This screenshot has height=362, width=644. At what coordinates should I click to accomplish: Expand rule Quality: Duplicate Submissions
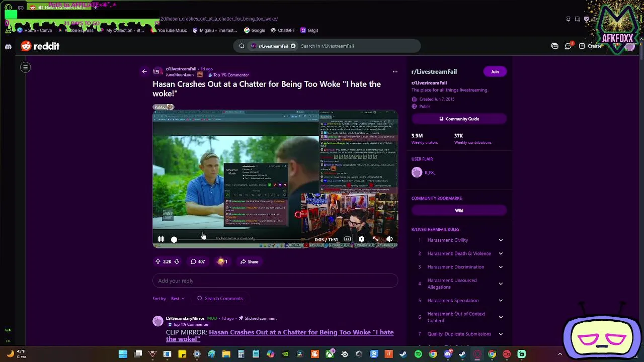click(459, 334)
